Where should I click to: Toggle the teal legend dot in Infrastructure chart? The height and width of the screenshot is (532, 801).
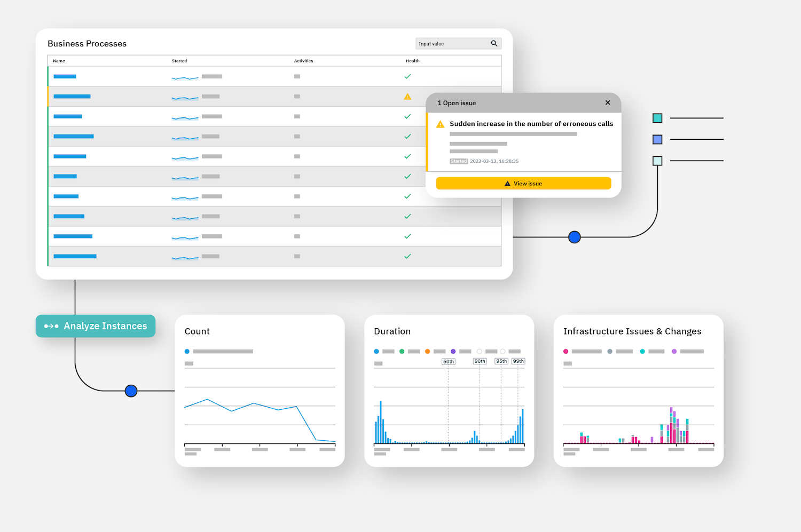pyautogui.click(x=642, y=351)
